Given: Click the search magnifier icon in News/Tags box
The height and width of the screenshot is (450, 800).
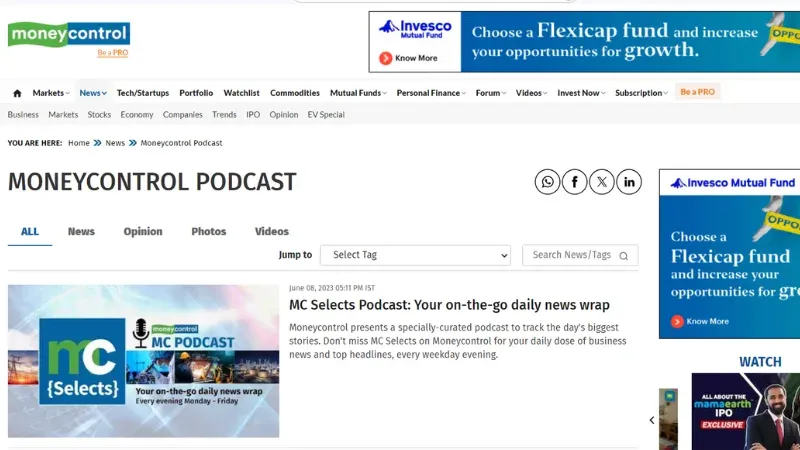Looking at the screenshot, I should tap(623, 256).
